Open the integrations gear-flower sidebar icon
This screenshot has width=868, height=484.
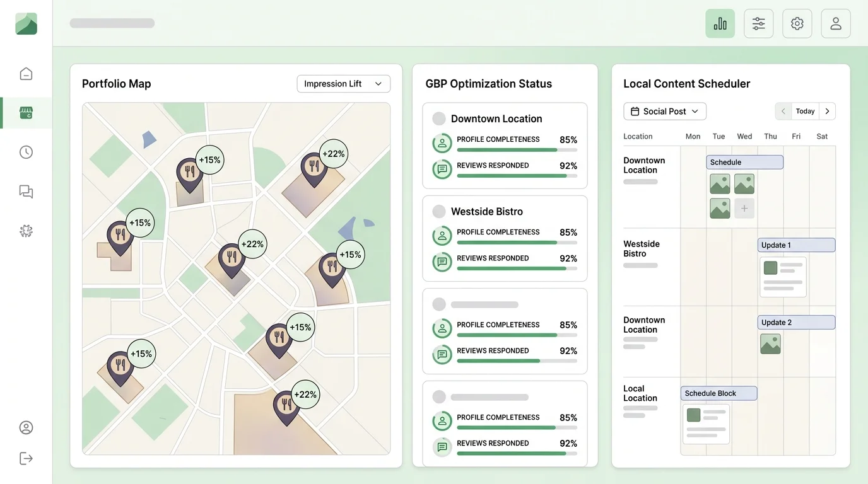pos(26,231)
